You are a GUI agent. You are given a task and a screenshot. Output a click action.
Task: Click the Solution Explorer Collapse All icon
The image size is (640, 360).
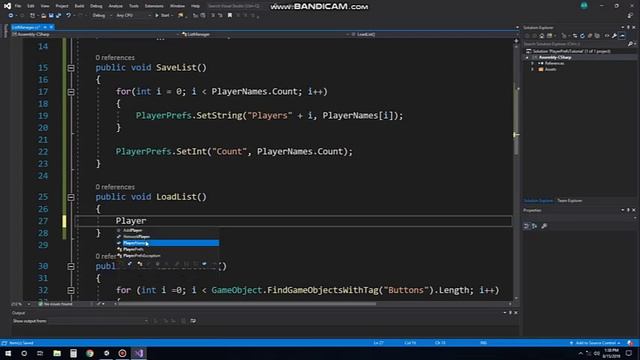(x=590, y=36)
